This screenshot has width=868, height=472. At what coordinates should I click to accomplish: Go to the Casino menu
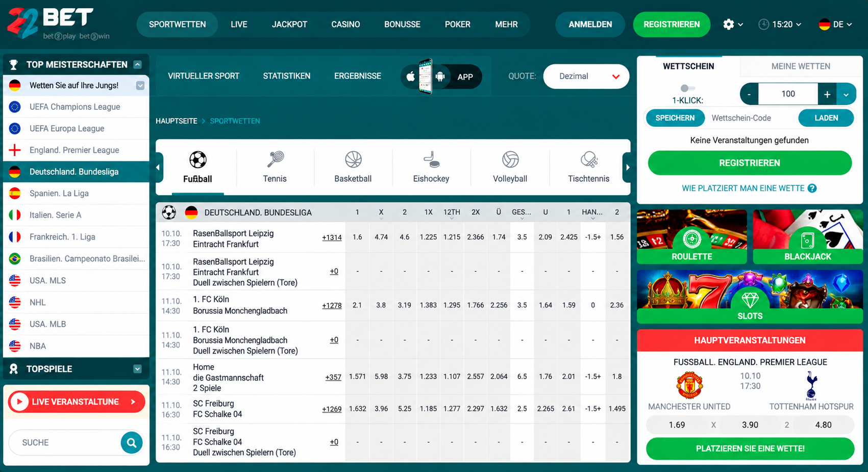pos(345,24)
